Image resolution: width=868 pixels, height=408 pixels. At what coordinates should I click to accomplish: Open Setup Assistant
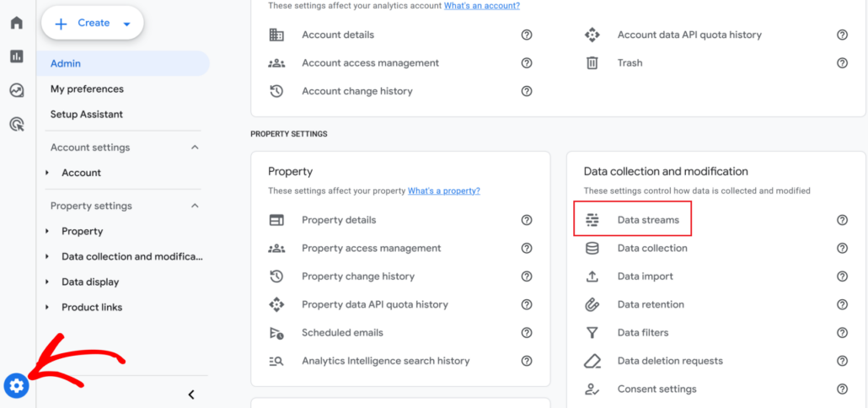click(86, 115)
